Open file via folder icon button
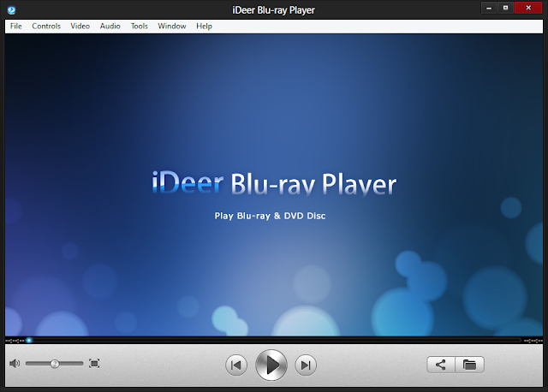Screen dimensions: 548x392 point(470,365)
